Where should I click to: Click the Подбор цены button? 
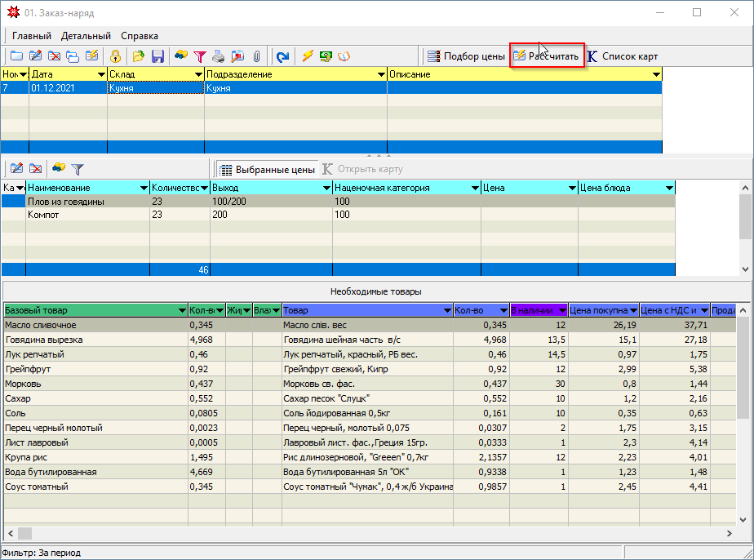click(x=466, y=56)
